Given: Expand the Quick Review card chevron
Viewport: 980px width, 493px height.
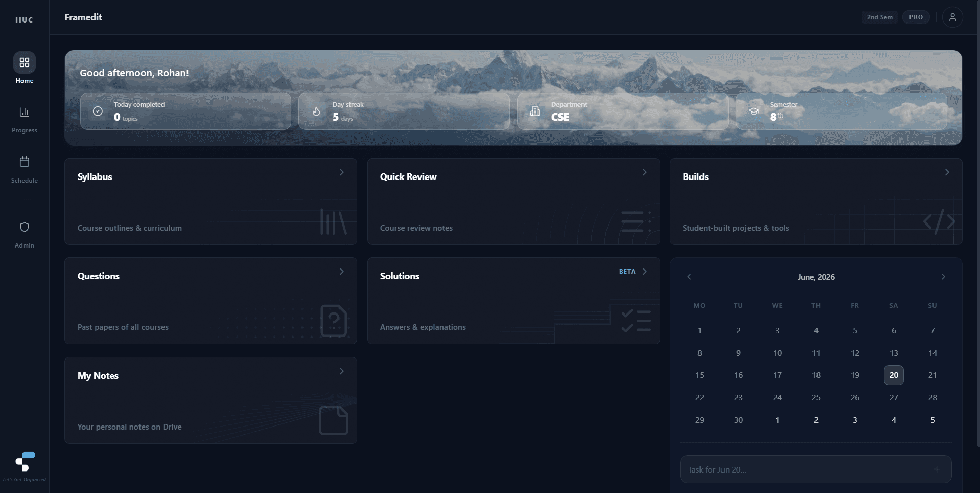Looking at the screenshot, I should click(645, 172).
